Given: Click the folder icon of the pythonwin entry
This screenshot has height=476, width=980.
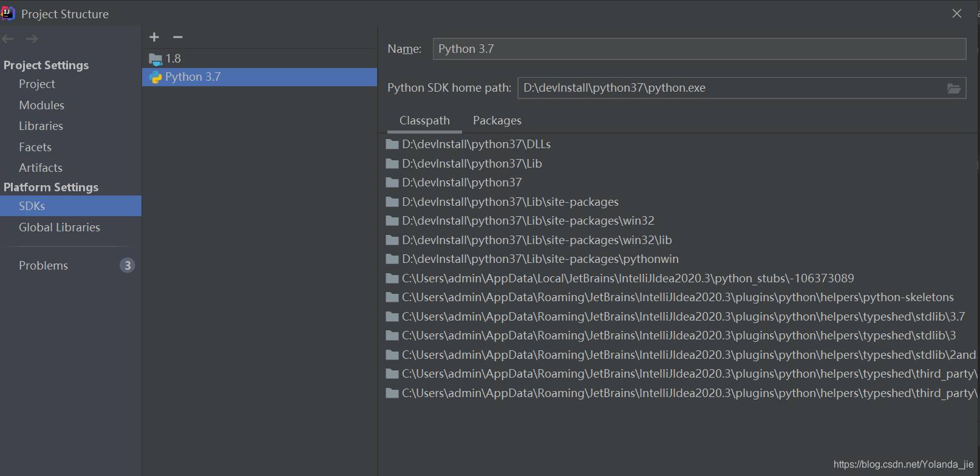Looking at the screenshot, I should point(392,259).
